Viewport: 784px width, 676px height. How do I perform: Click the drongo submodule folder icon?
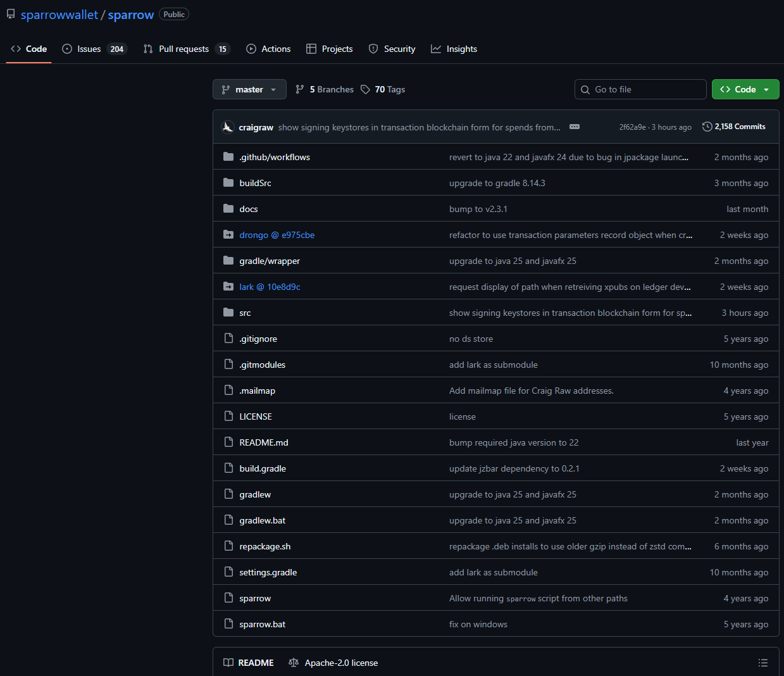228,235
